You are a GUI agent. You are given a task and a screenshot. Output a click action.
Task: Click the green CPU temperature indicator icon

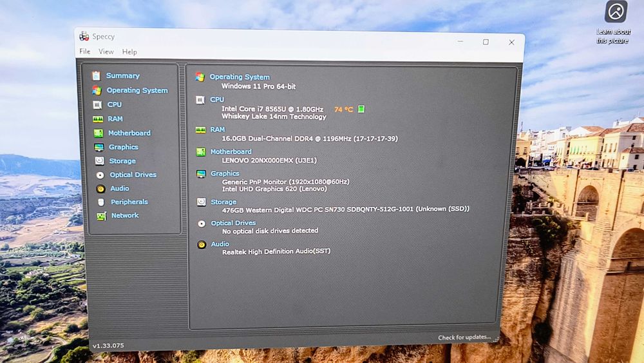[361, 109]
